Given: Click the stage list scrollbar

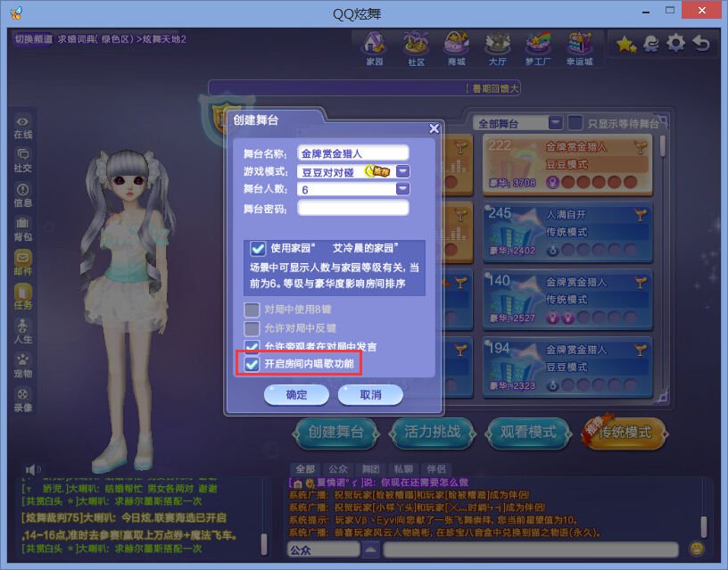Looking at the screenshot, I should 663,146.
